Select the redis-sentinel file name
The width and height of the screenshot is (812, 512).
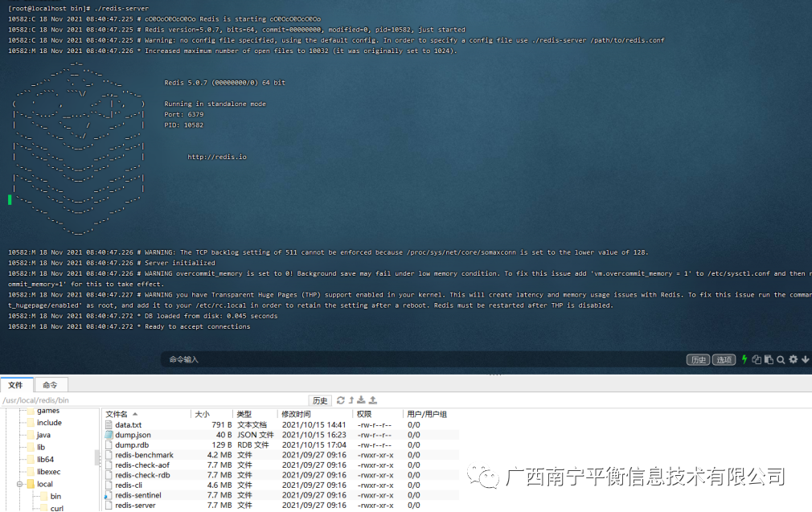tap(138, 495)
